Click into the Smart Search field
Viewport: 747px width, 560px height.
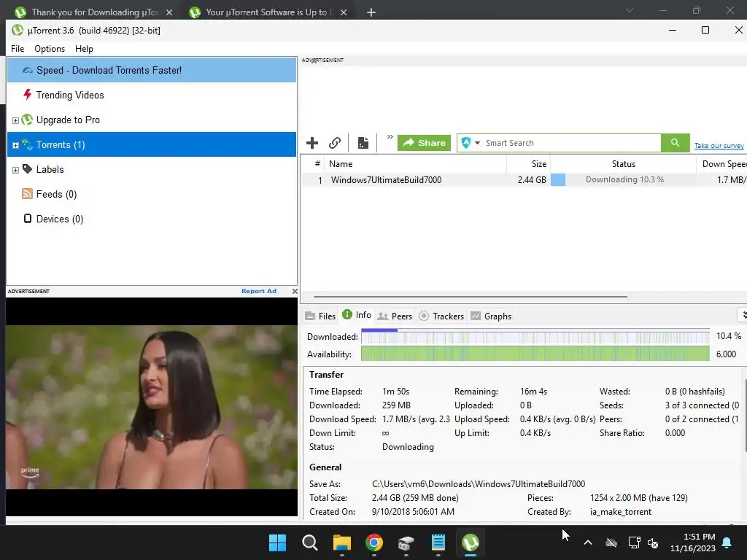tap(572, 143)
